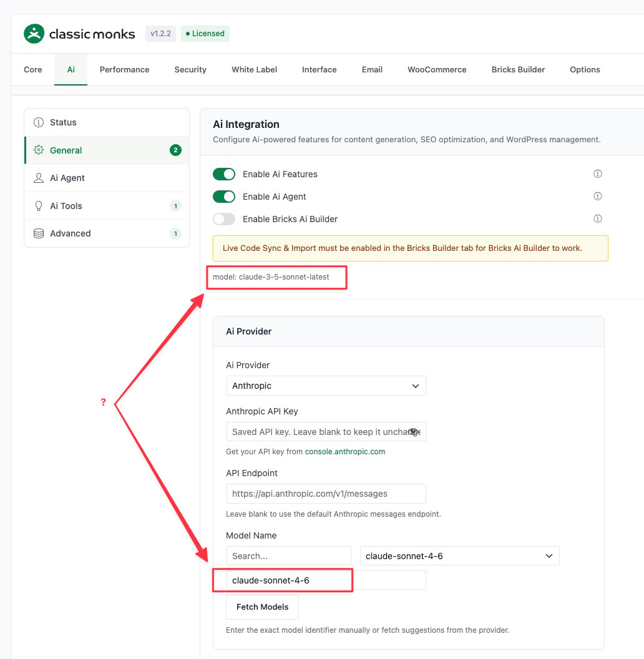Turn on the Enable Bricks Ai Builder toggle
The height and width of the screenshot is (659, 644).
(224, 219)
